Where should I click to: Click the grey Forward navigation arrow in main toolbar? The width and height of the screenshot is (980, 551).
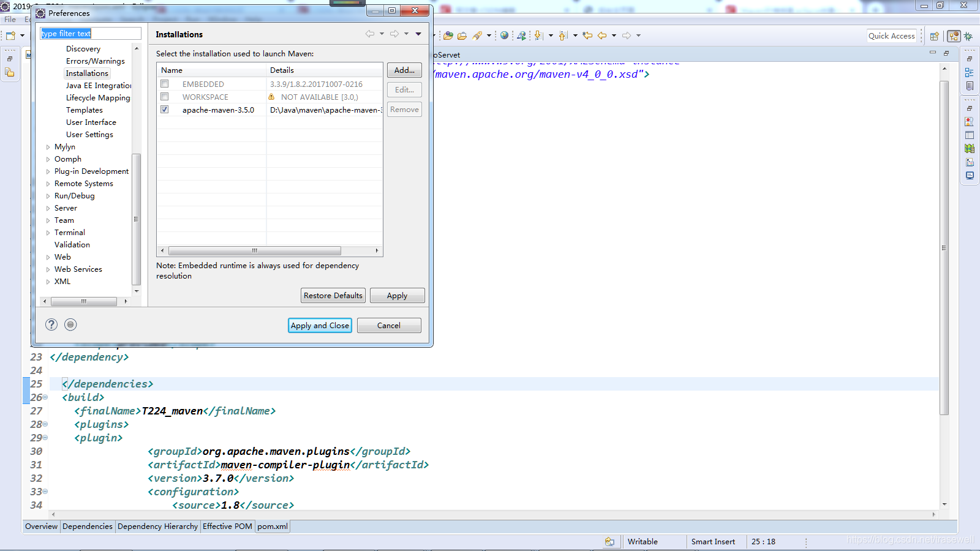(x=627, y=36)
